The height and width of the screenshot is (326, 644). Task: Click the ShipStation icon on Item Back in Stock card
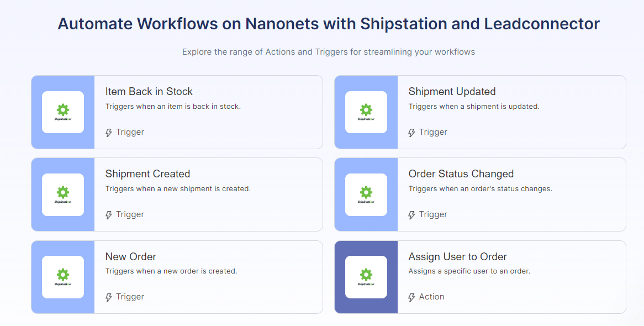tap(62, 112)
